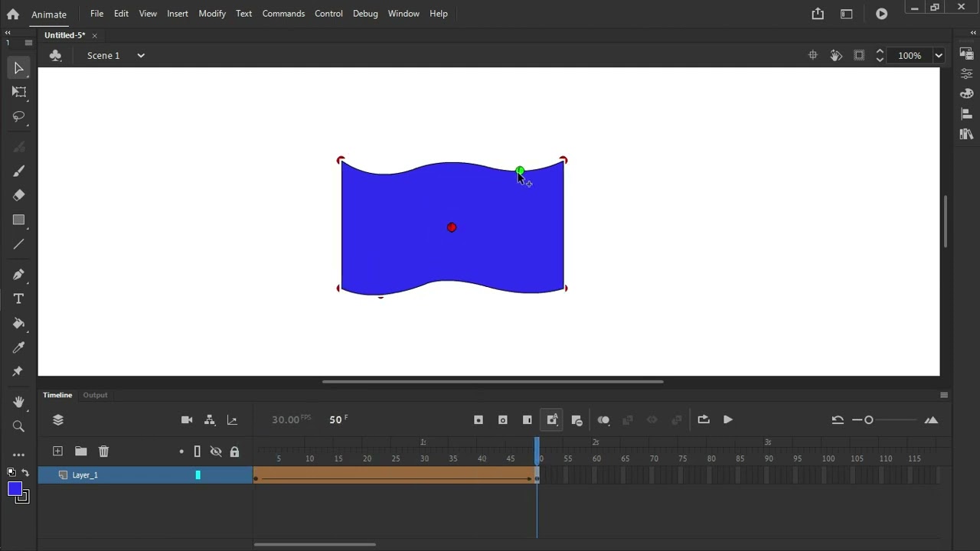
Task: Open the Window menu
Action: (403, 14)
